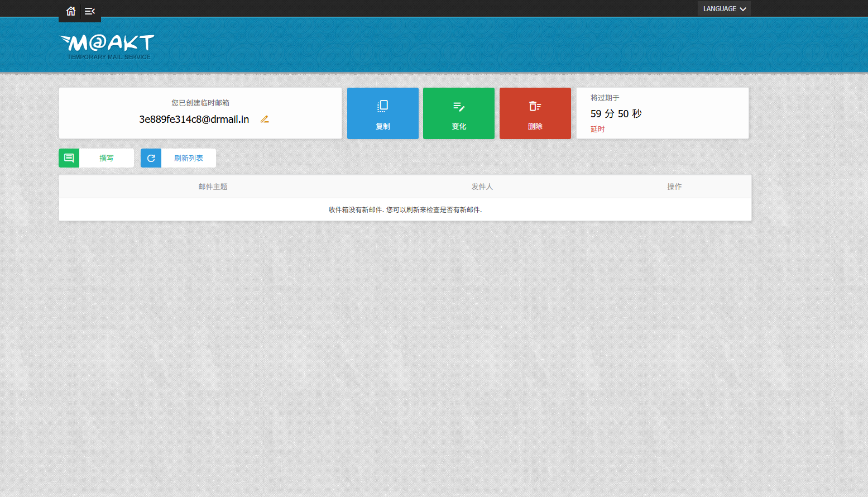Open the LANGUAGE dropdown
This screenshot has width=868, height=497.
[x=724, y=8]
